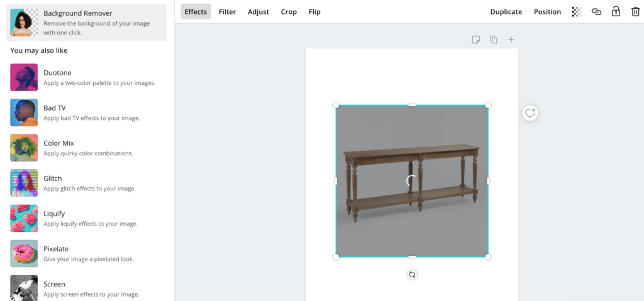Click the add comment bubble icon

tap(530, 113)
